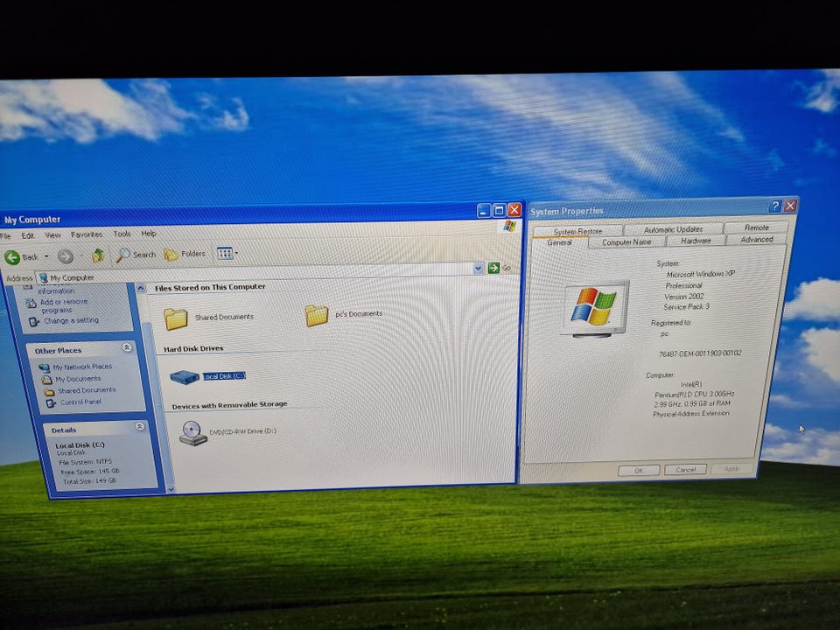Screen dimensions: 840x630
Task: Click the green Go arrow button
Action: (x=493, y=268)
